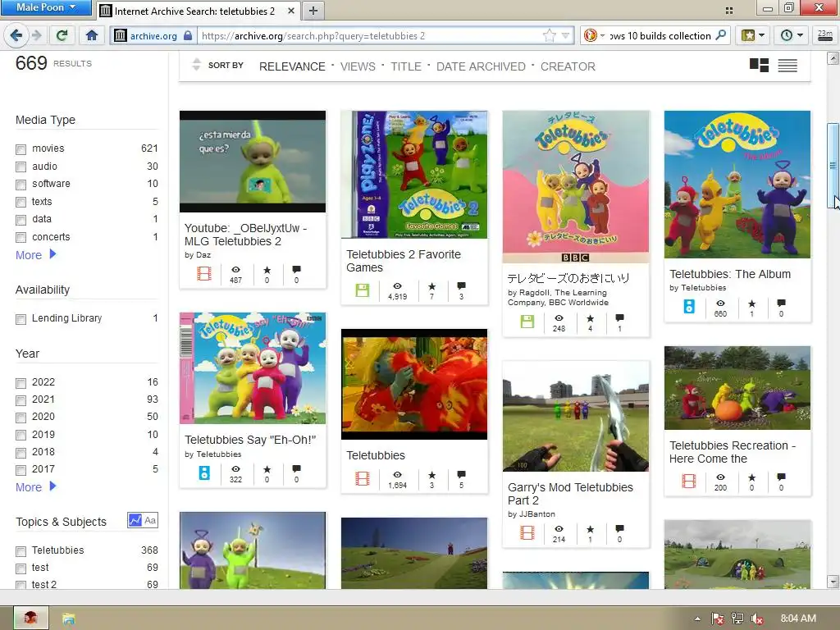Open Teletubbies: The Album title link
The height and width of the screenshot is (630, 840).
click(x=729, y=274)
